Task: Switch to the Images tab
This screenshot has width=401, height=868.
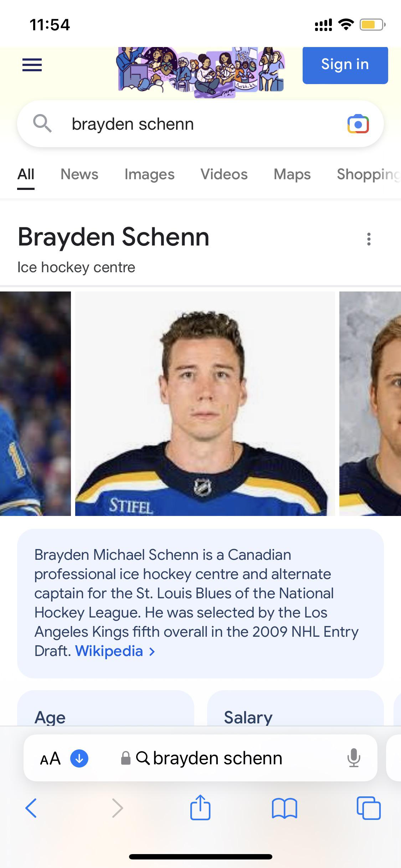Action: (149, 174)
